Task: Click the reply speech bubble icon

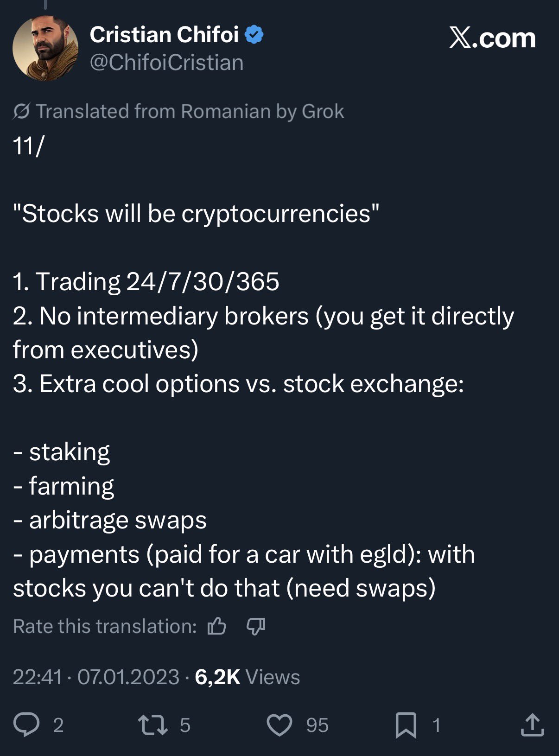Action: coord(26,724)
